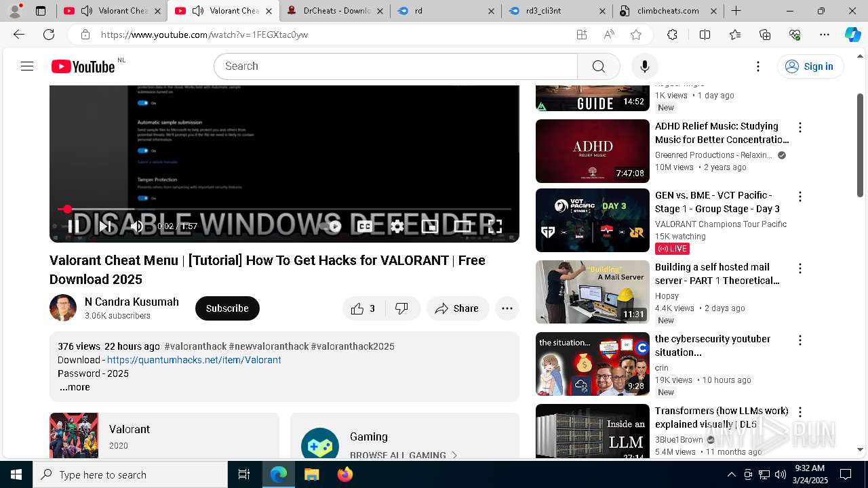The width and height of the screenshot is (868, 488).
Task: Enter full screen mode
Action: (x=495, y=226)
